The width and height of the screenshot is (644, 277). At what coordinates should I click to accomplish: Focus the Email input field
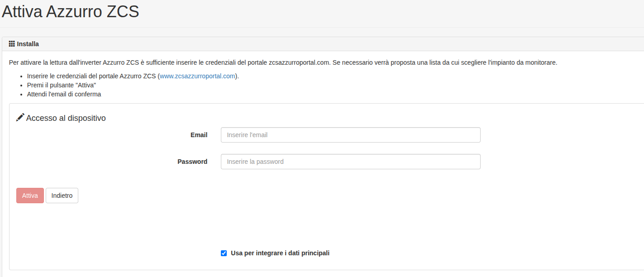coord(350,135)
